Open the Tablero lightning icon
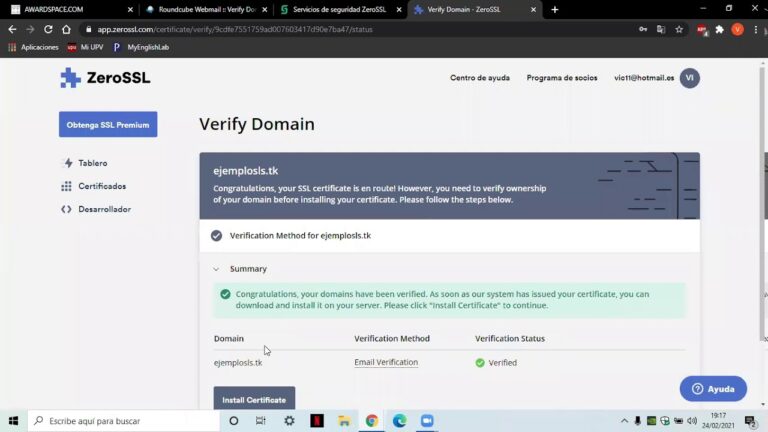This screenshot has width=768, height=432. (68, 163)
